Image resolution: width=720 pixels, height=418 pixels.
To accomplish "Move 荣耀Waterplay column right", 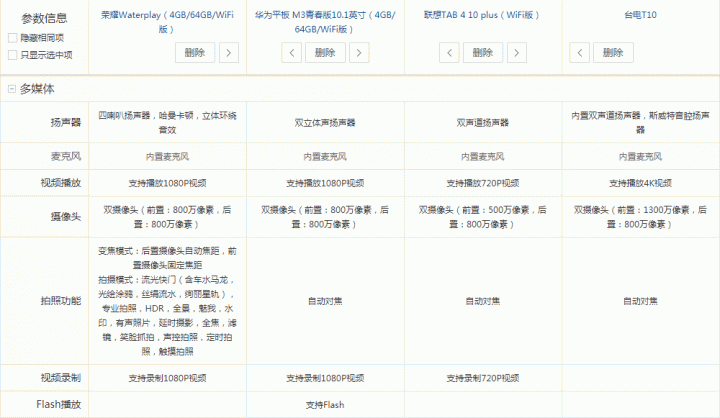I will pos(229,53).
